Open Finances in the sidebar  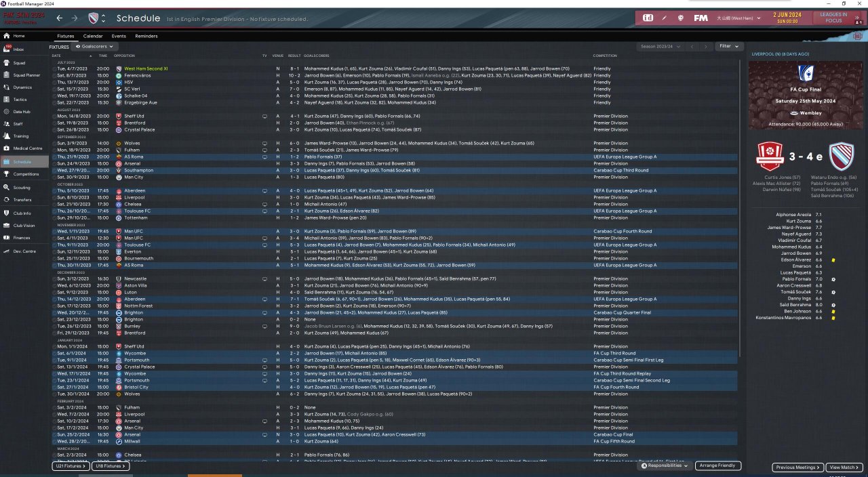click(24, 238)
